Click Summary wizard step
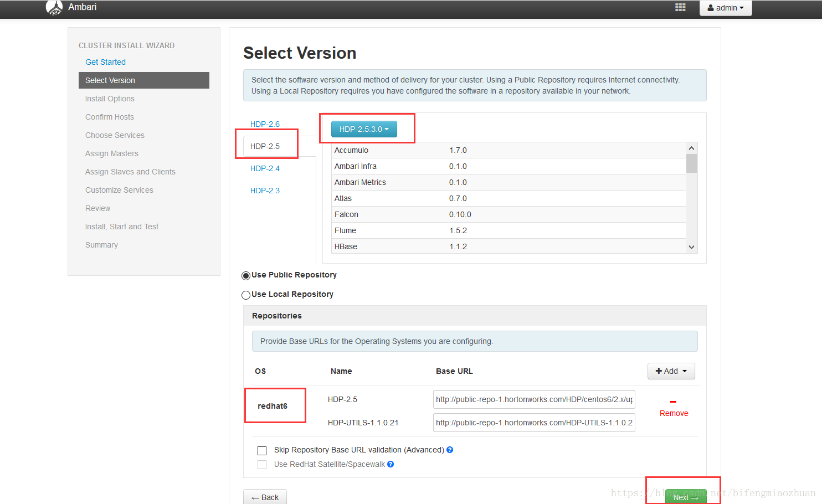 101,245
